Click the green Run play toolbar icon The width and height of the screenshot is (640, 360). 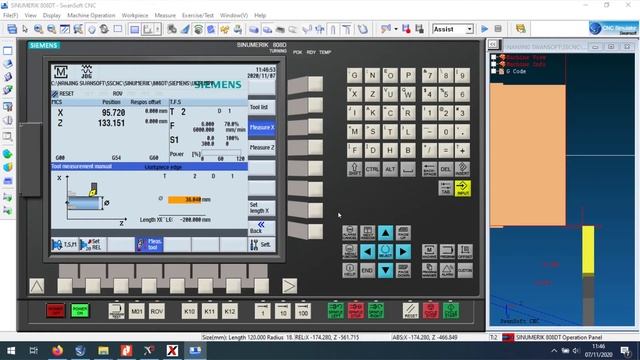pyautogui.click(x=484, y=29)
